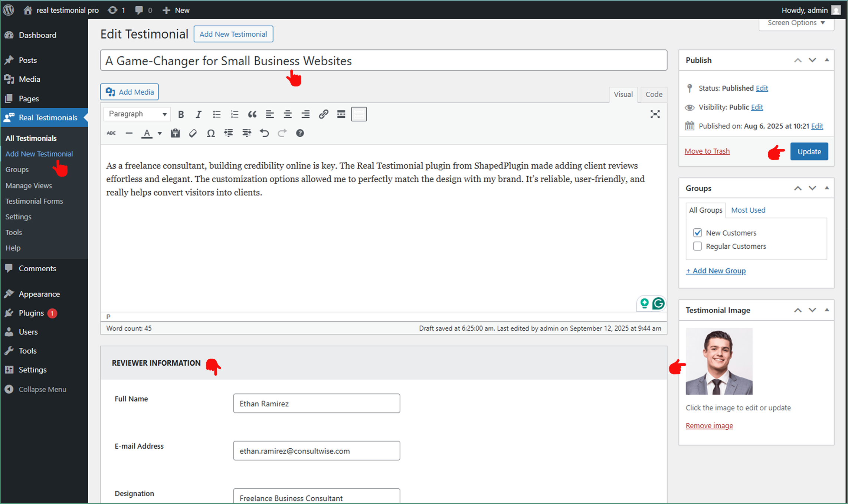The width and height of the screenshot is (848, 504).
Task: Move Testimonial Image box up
Action: tap(798, 310)
